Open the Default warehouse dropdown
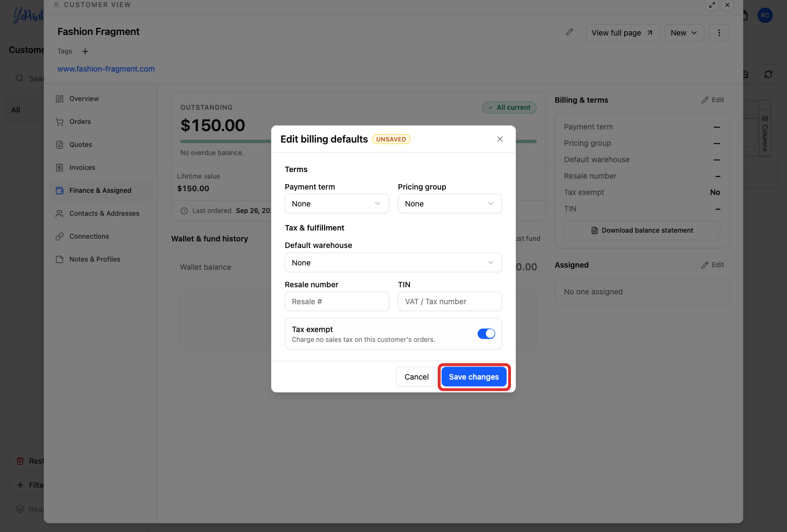The width and height of the screenshot is (787, 532). 393,263
